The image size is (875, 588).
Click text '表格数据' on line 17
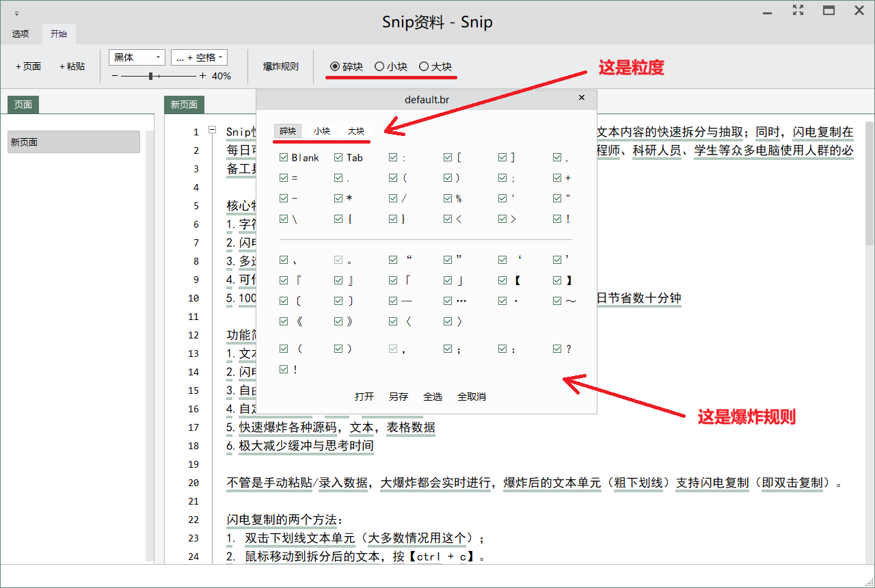pos(411,427)
